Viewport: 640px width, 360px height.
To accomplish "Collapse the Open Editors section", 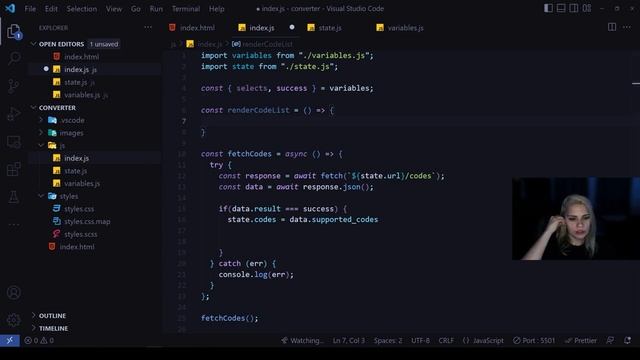I will pos(61,44).
